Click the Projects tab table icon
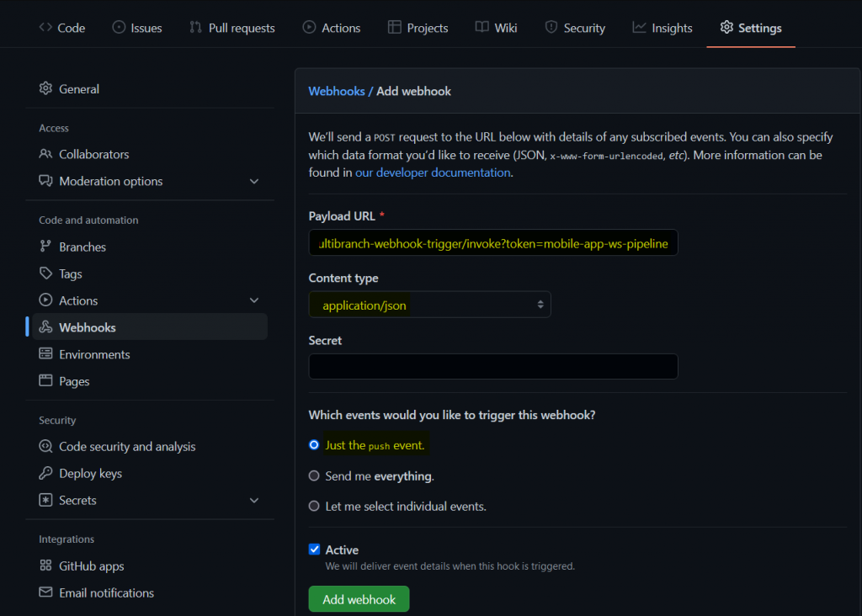 click(394, 27)
